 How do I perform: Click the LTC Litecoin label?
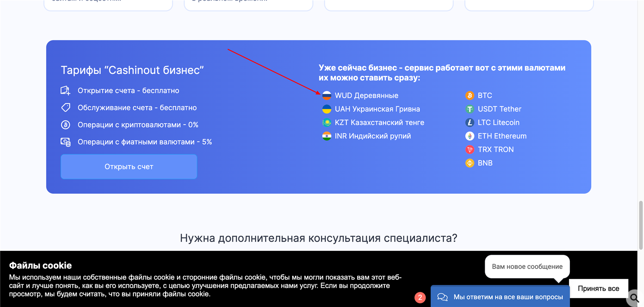coord(499,122)
